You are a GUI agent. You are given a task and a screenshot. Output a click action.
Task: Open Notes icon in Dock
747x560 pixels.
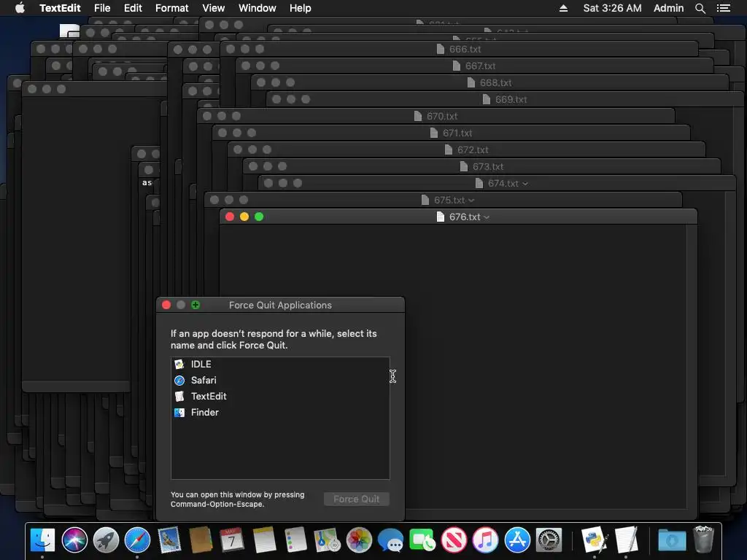(264, 540)
